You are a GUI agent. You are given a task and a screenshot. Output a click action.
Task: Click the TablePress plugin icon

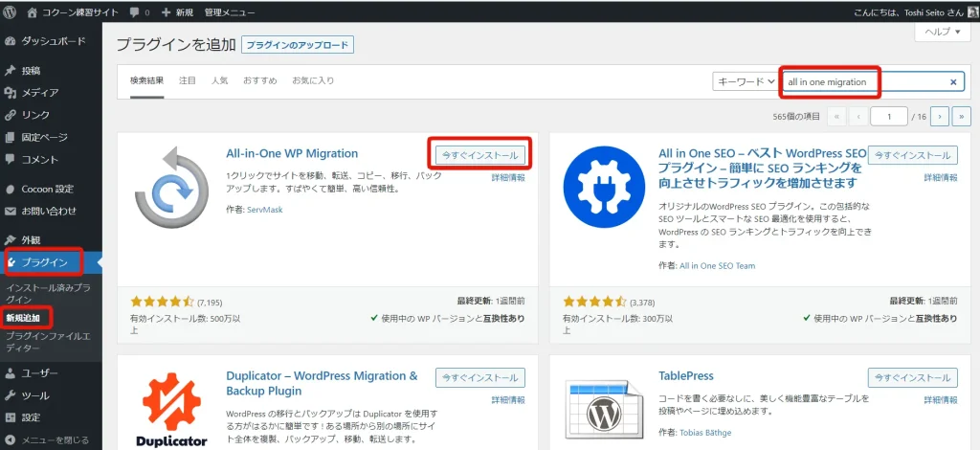(603, 410)
